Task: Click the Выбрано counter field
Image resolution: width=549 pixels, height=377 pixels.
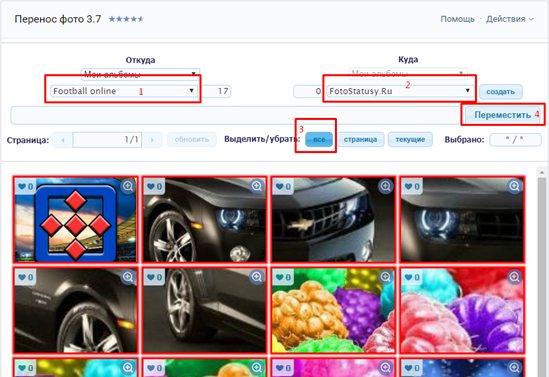Action: (515, 140)
